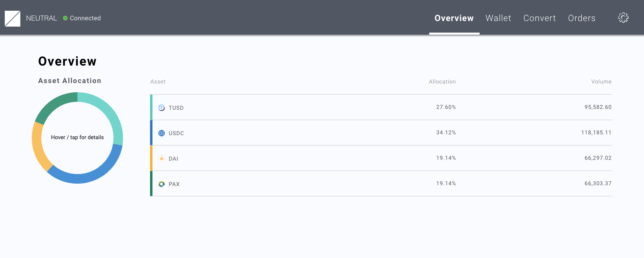This screenshot has width=644, height=258.
Task: Open the Wallet tab
Action: point(498,18)
